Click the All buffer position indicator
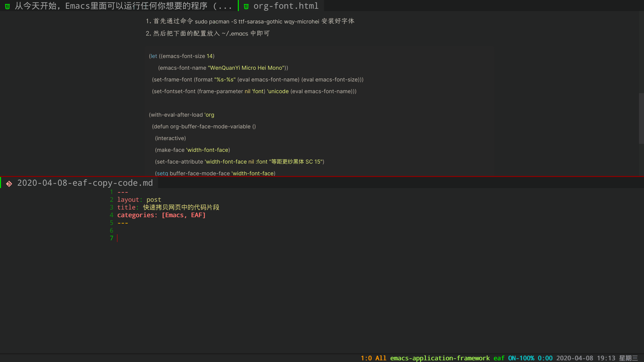This screenshot has height=362, width=644. 380,358
